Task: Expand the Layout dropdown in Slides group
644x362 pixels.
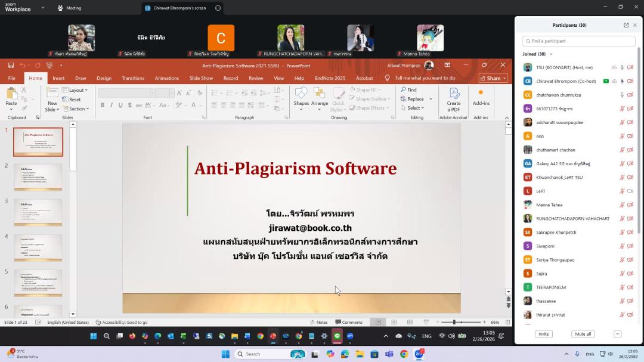Action: [78, 90]
